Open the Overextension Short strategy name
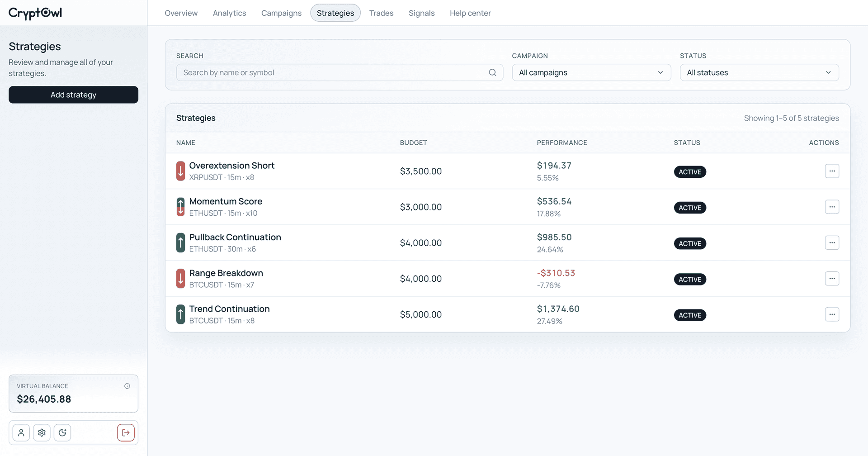The width and height of the screenshot is (868, 456). click(232, 166)
